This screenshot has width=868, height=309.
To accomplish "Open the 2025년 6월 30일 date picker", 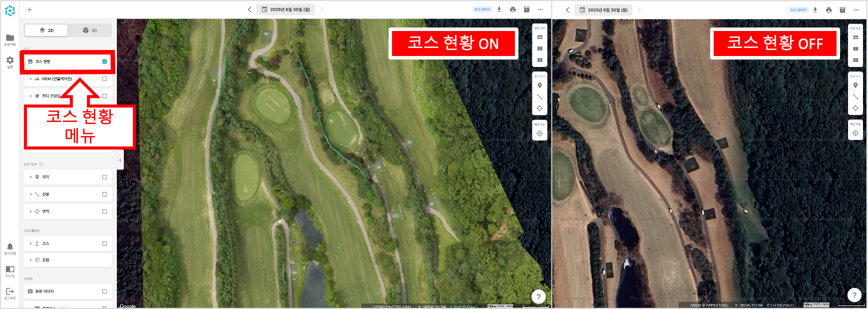I will (x=286, y=9).
